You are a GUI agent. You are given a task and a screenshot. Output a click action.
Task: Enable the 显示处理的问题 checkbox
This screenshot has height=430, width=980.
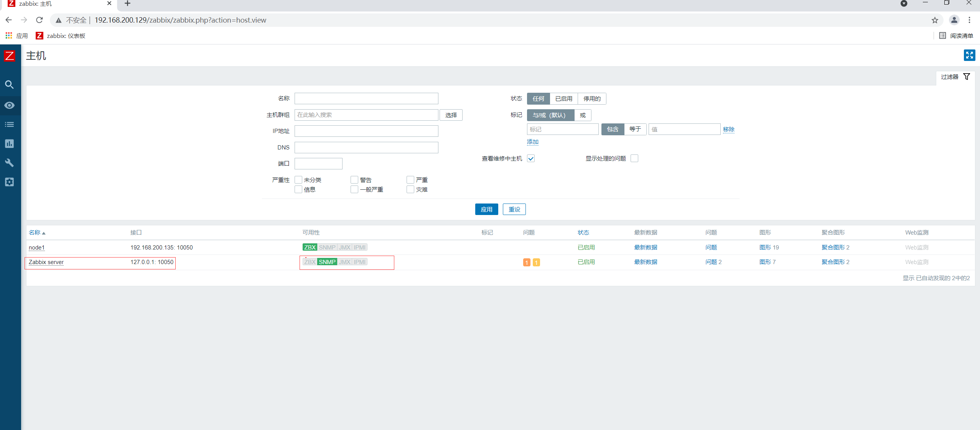(x=634, y=159)
